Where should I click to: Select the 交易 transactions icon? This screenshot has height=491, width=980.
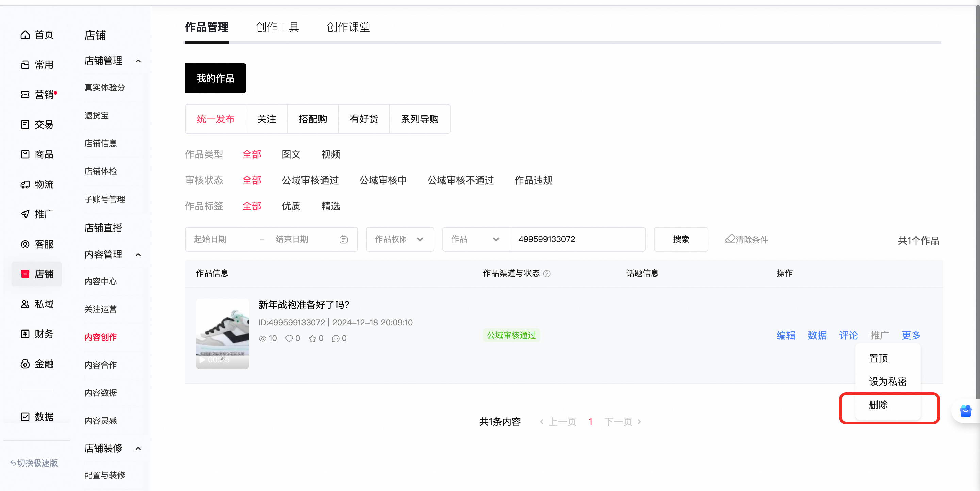point(25,124)
